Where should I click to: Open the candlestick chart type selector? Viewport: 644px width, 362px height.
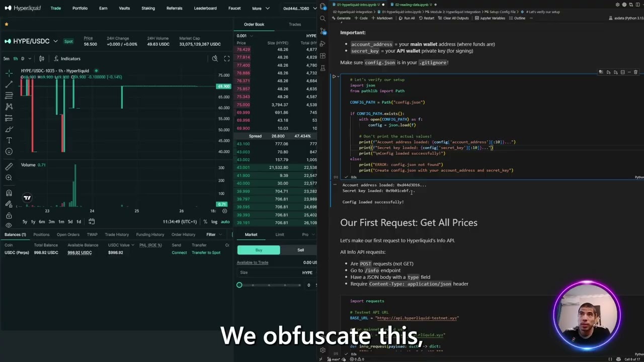tap(42, 58)
